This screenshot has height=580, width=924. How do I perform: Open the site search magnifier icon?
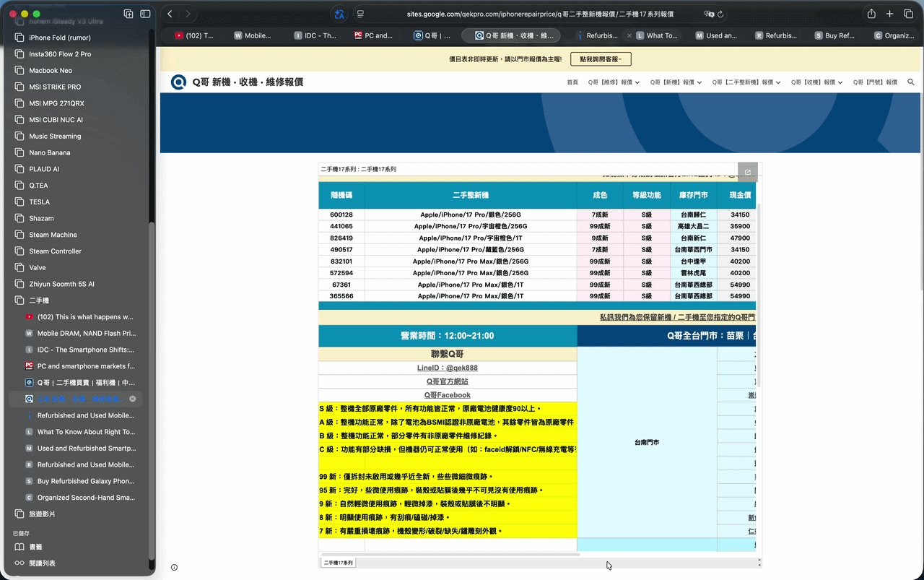(x=910, y=82)
